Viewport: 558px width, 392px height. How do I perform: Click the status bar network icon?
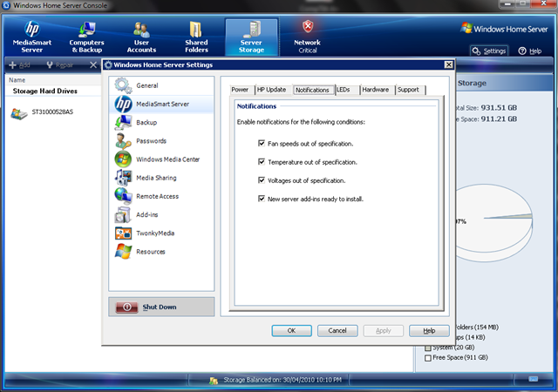533,379
